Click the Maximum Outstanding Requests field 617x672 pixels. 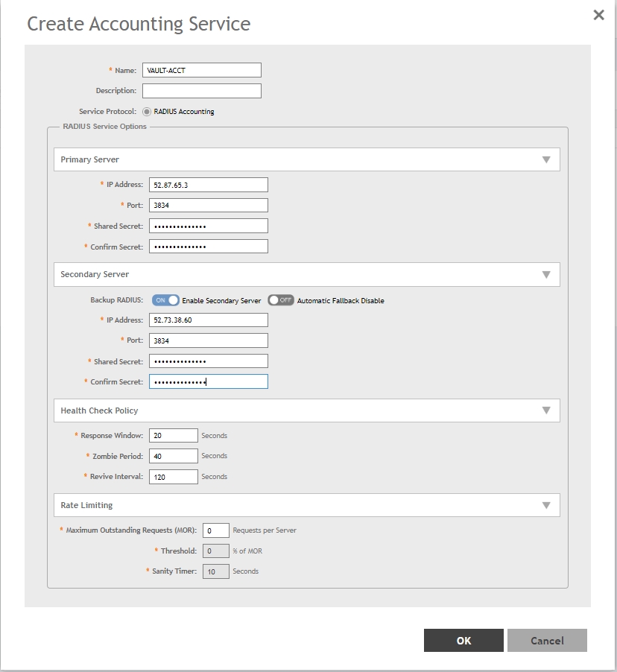215,530
